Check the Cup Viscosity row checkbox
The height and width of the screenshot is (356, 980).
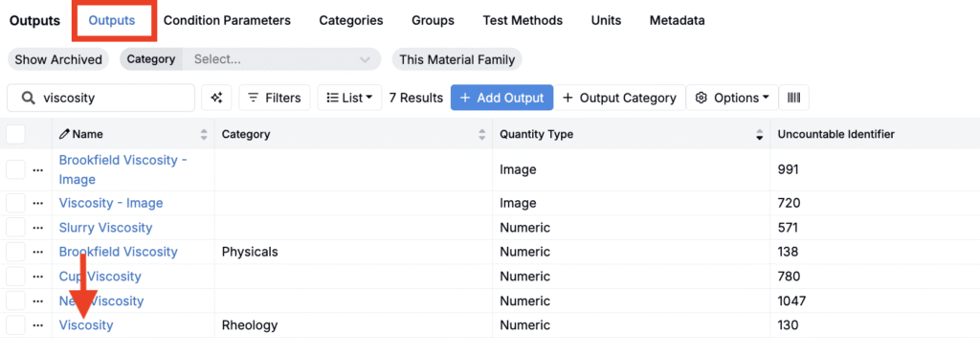(x=15, y=276)
